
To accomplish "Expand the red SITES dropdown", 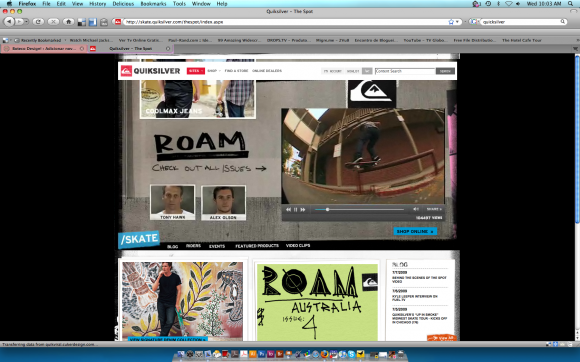I will (196, 71).
